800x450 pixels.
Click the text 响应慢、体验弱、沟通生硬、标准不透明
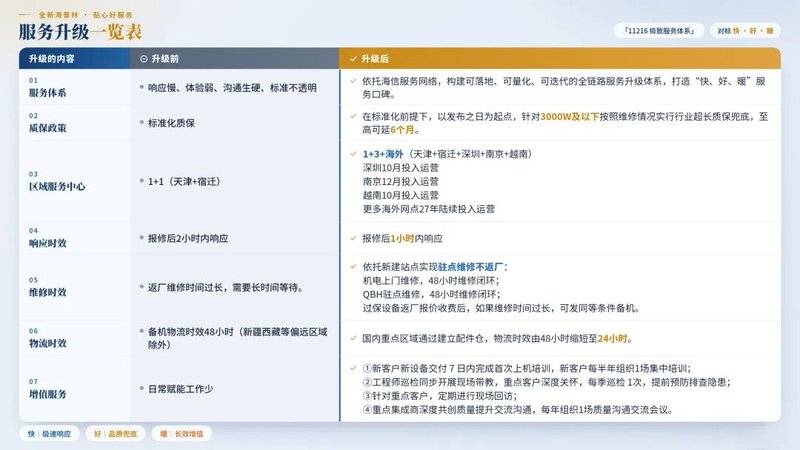[232, 88]
